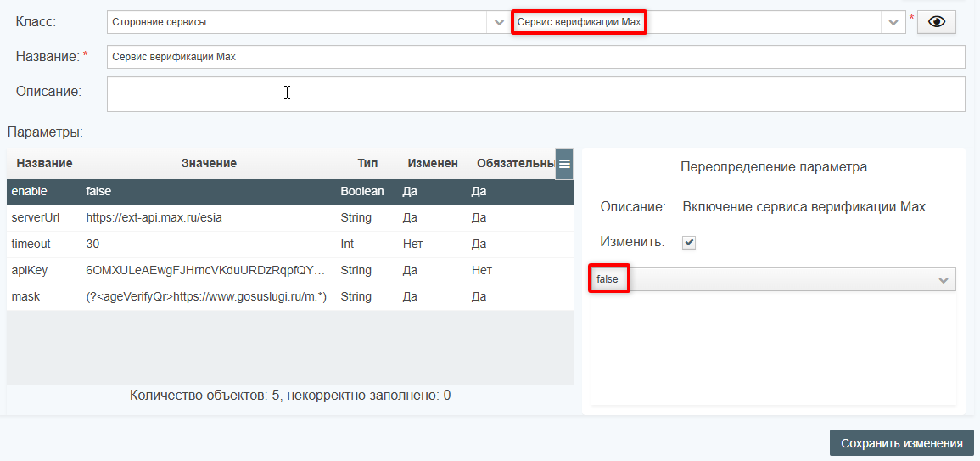This screenshot has width=980, height=461.
Task: Sort by the Значение column header
Action: (x=209, y=163)
